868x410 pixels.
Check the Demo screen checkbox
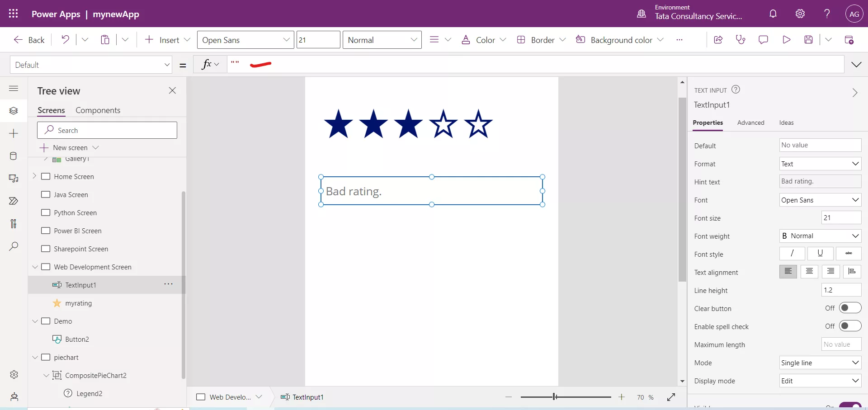[46, 321]
